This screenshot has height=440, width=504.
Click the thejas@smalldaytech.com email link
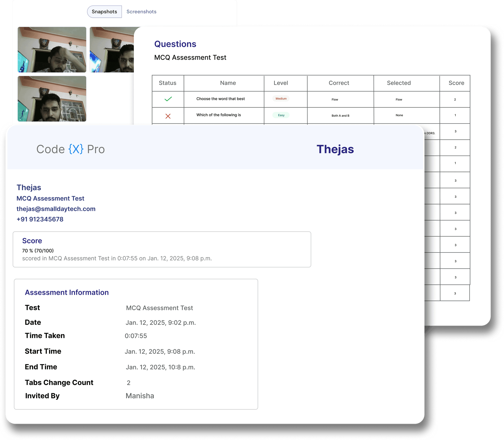[x=56, y=209]
